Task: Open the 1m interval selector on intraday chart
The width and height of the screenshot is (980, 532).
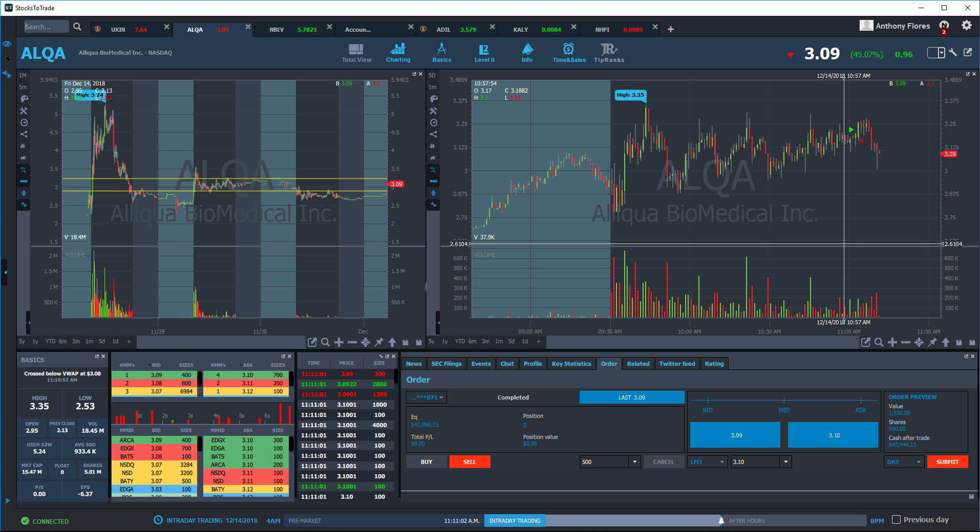Action: pos(433,87)
